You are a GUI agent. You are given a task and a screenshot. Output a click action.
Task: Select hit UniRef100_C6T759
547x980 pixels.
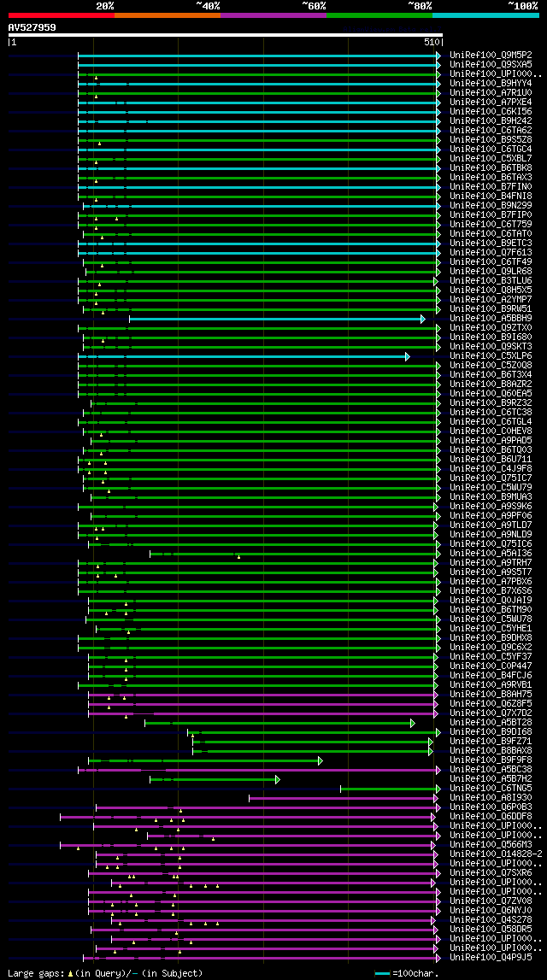[491, 225]
